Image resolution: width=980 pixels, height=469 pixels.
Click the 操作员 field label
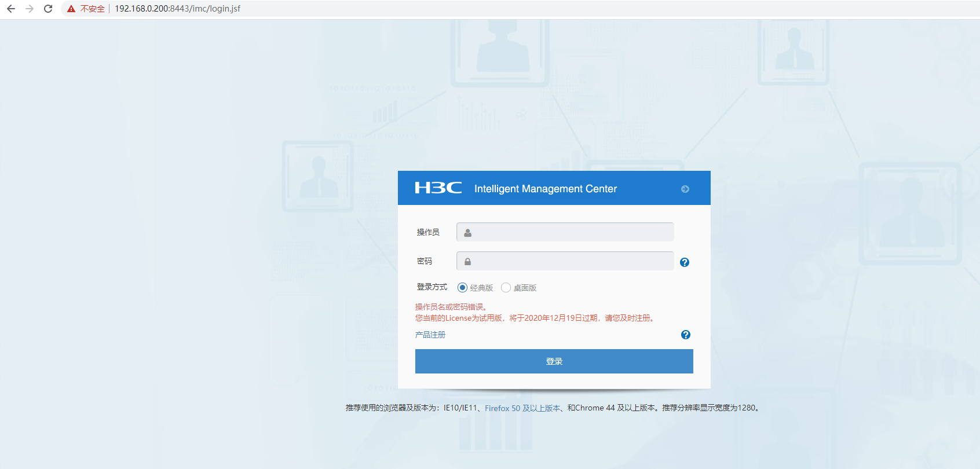[x=428, y=232]
